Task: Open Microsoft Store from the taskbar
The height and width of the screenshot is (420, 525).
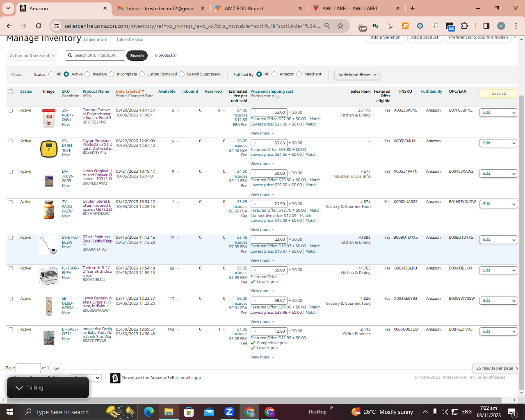Action: click(x=189, y=412)
